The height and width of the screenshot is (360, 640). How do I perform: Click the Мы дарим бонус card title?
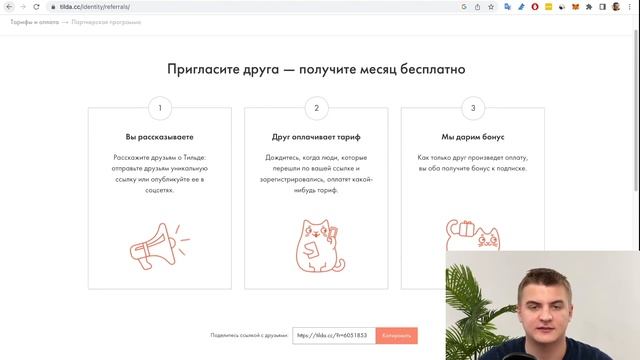(x=473, y=137)
